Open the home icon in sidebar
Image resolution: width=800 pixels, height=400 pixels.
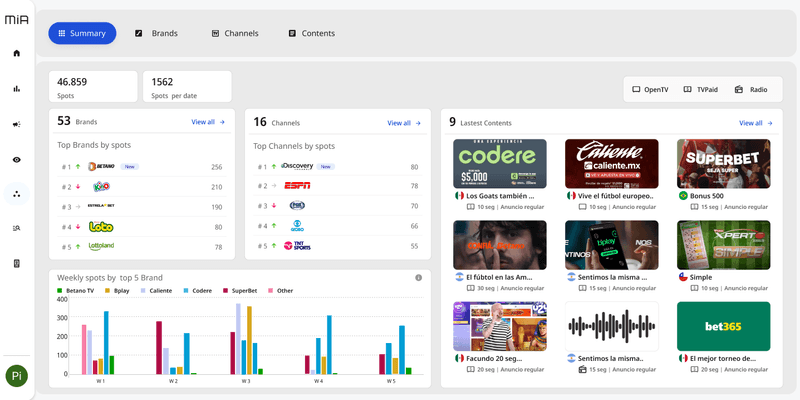tap(17, 53)
